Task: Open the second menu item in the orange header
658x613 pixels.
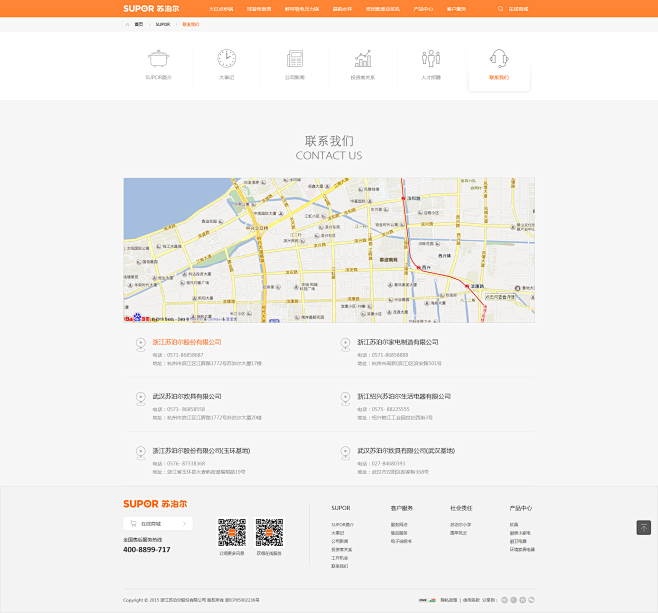Action: pos(259,9)
